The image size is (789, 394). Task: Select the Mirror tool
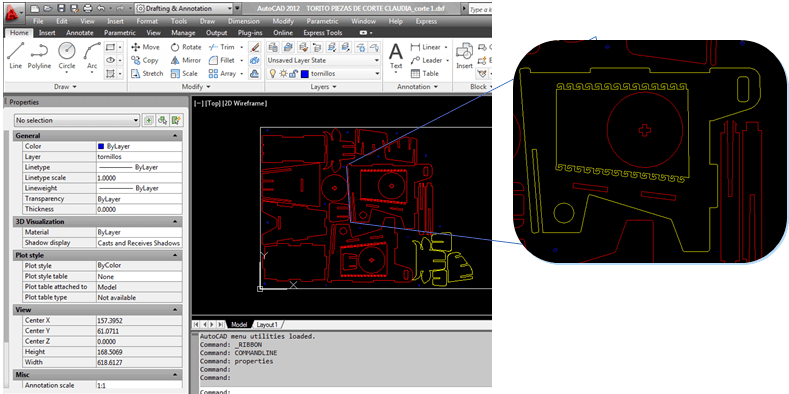click(x=186, y=60)
